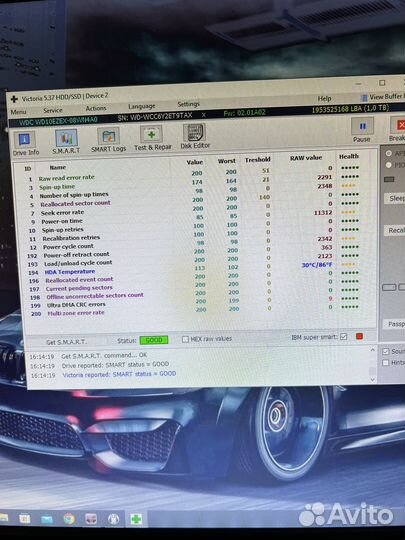
Task: Open the Menu item in the menu bar
Action: tap(18, 112)
